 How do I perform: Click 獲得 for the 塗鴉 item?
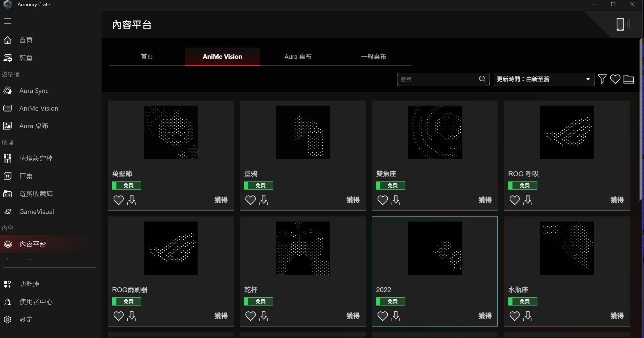pyautogui.click(x=353, y=200)
